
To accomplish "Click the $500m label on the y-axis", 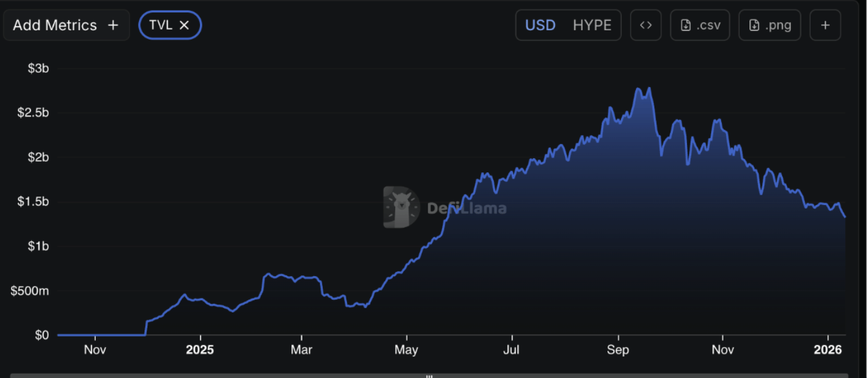I will pyautogui.click(x=30, y=291).
